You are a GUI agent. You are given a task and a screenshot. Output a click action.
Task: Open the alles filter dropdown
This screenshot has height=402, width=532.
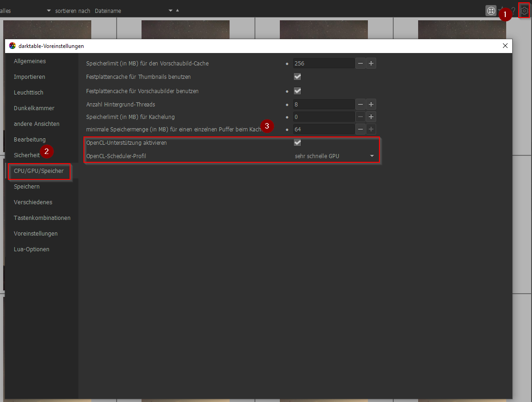pyautogui.click(x=25, y=11)
